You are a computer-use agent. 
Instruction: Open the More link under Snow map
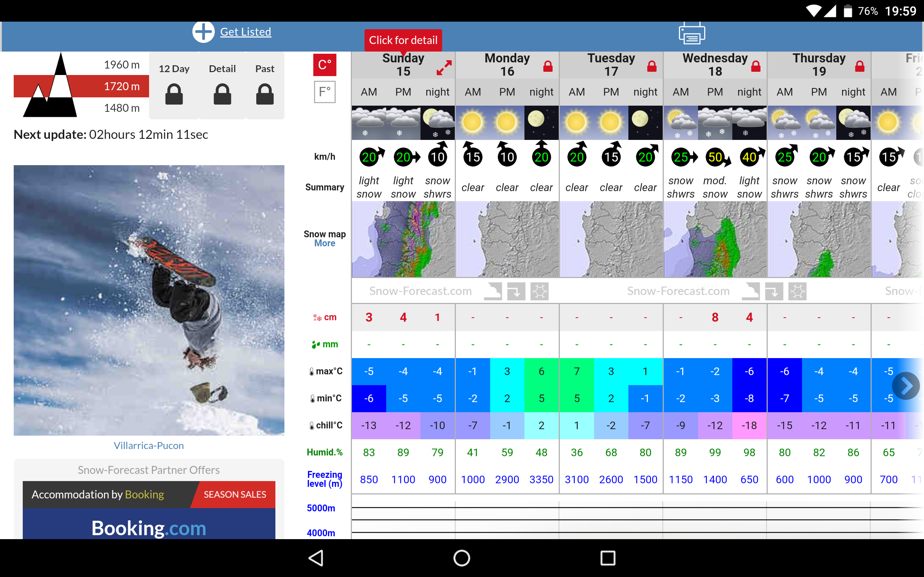324,243
